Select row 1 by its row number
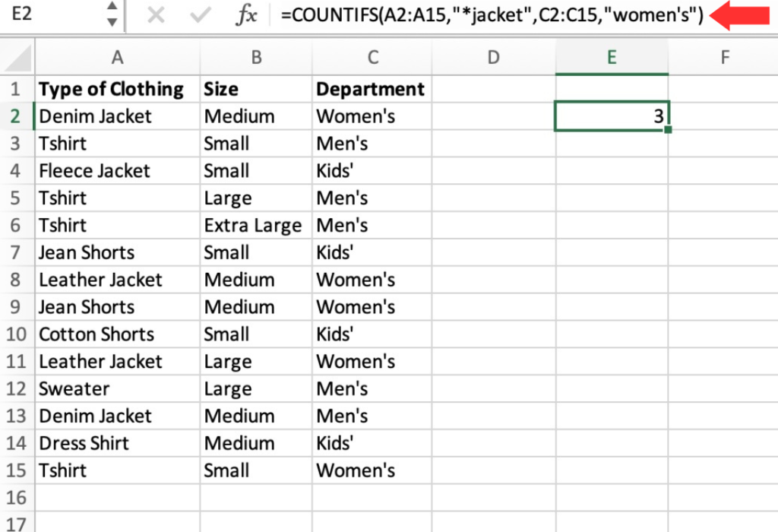Viewport: 778px width, 532px height. click(17, 89)
